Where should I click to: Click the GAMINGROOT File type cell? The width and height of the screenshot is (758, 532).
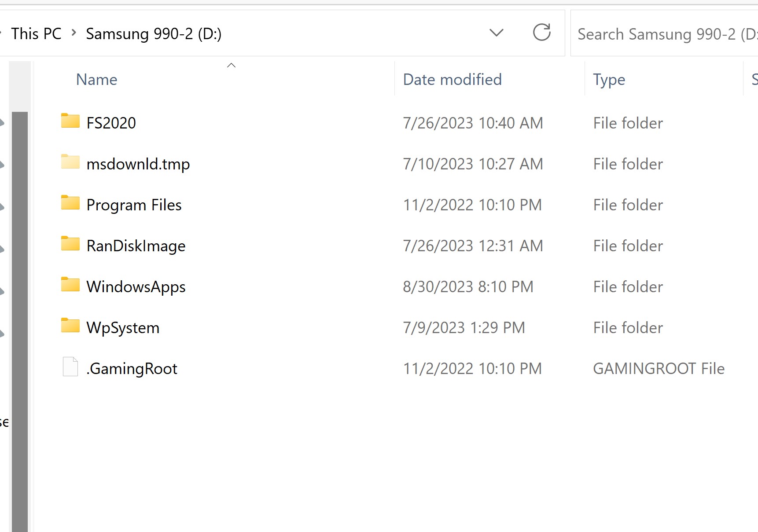point(659,368)
